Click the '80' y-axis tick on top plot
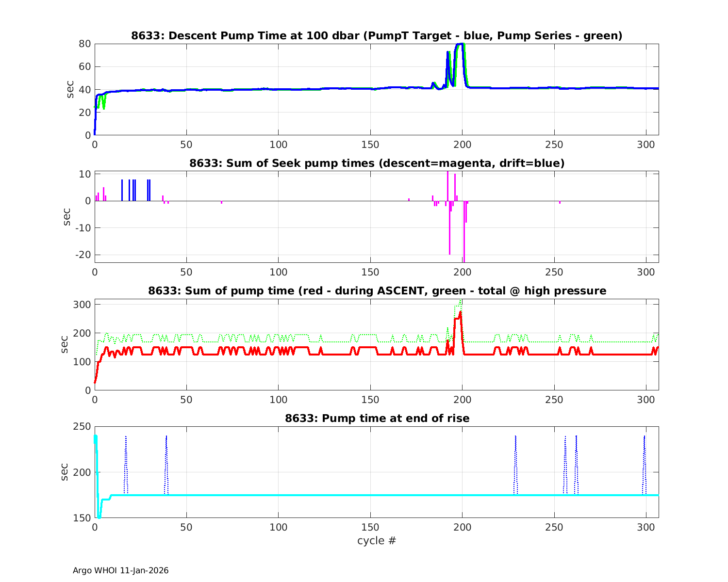The width and height of the screenshot is (728, 582). [x=85, y=44]
